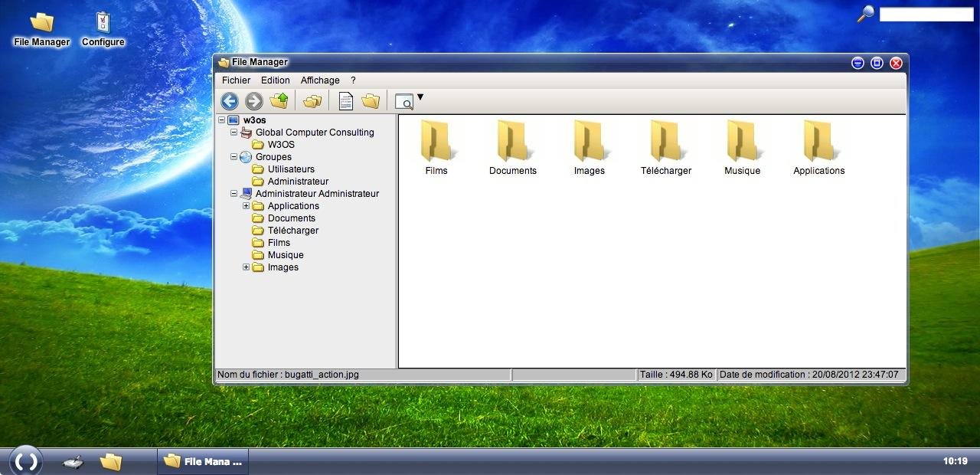Expand the Images folder in the sidebar tree
The image size is (980, 475).
245,267
